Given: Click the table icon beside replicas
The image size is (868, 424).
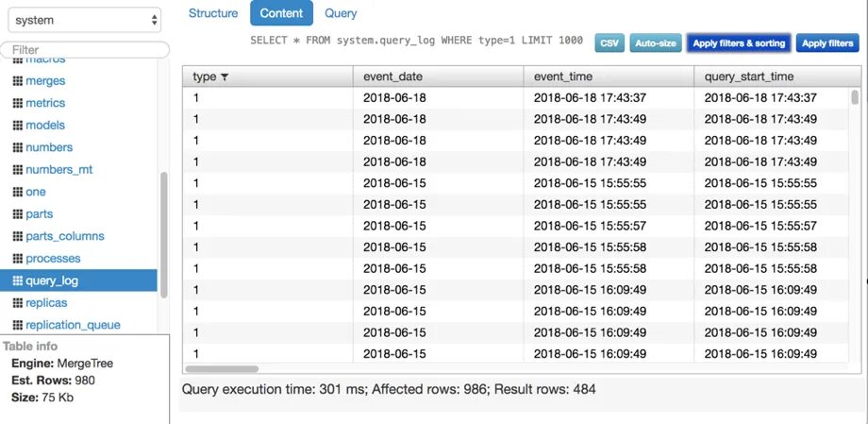Looking at the screenshot, I should [x=17, y=302].
